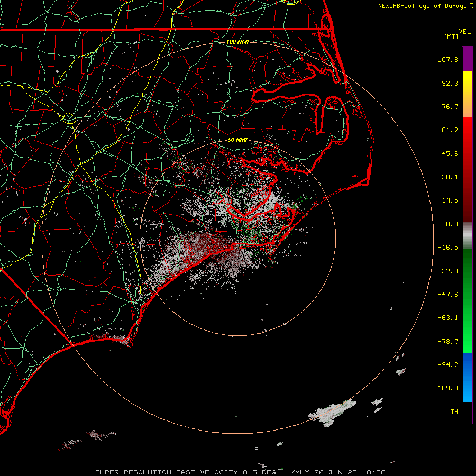The width and height of the screenshot is (476, 476).
Task: Click the VEL legend title
Action: click(x=464, y=31)
